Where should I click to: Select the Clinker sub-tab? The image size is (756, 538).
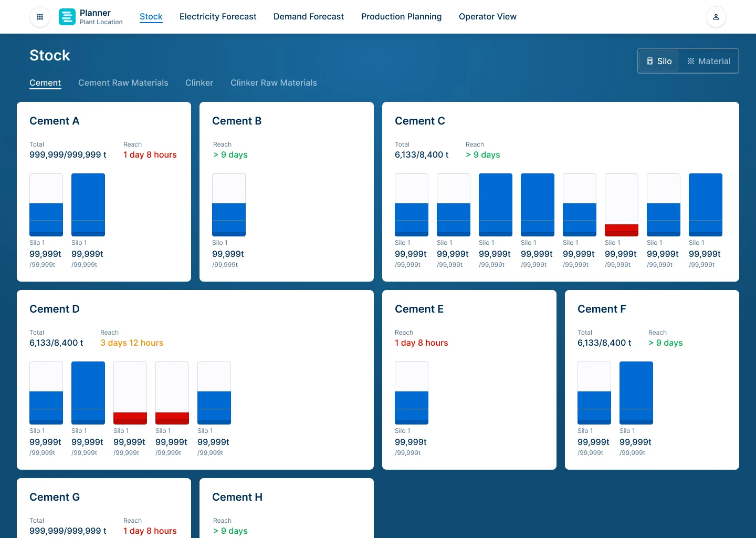[199, 83]
